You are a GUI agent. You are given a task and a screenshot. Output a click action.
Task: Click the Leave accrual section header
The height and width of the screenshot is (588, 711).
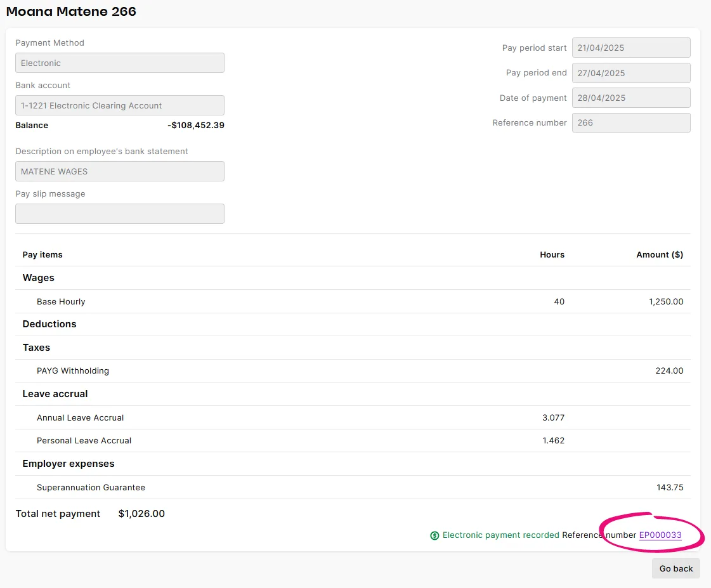click(x=55, y=394)
